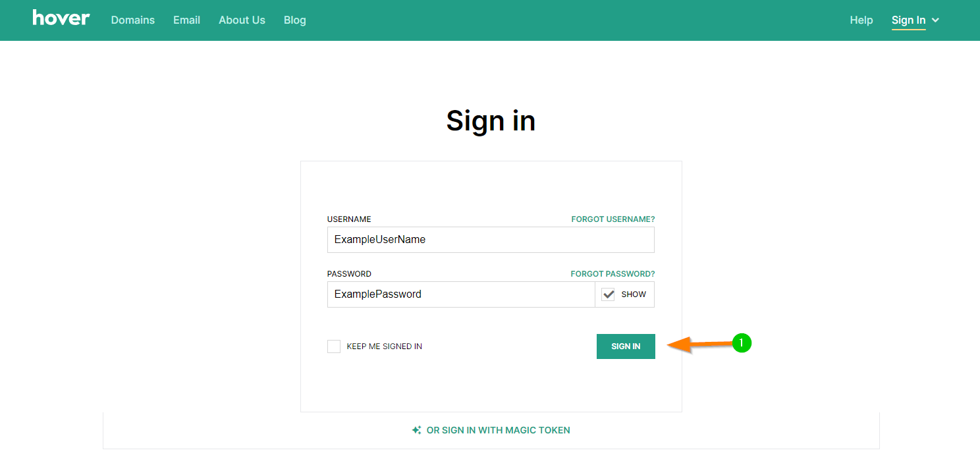
Task: Expand the chevron next to Sign In
Action: pyautogui.click(x=935, y=20)
